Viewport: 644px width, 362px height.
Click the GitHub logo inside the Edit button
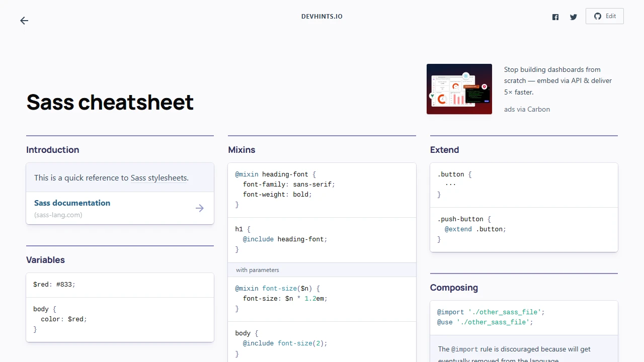[597, 16]
